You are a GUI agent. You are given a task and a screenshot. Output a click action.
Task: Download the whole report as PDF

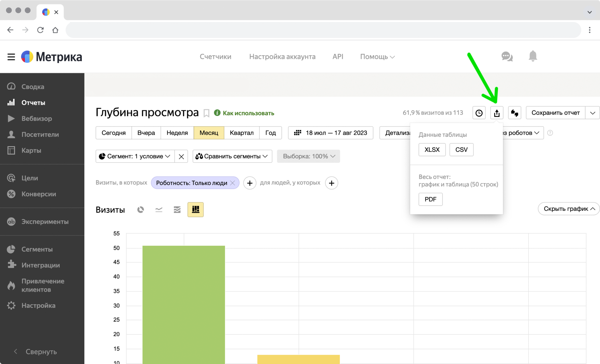pos(430,199)
